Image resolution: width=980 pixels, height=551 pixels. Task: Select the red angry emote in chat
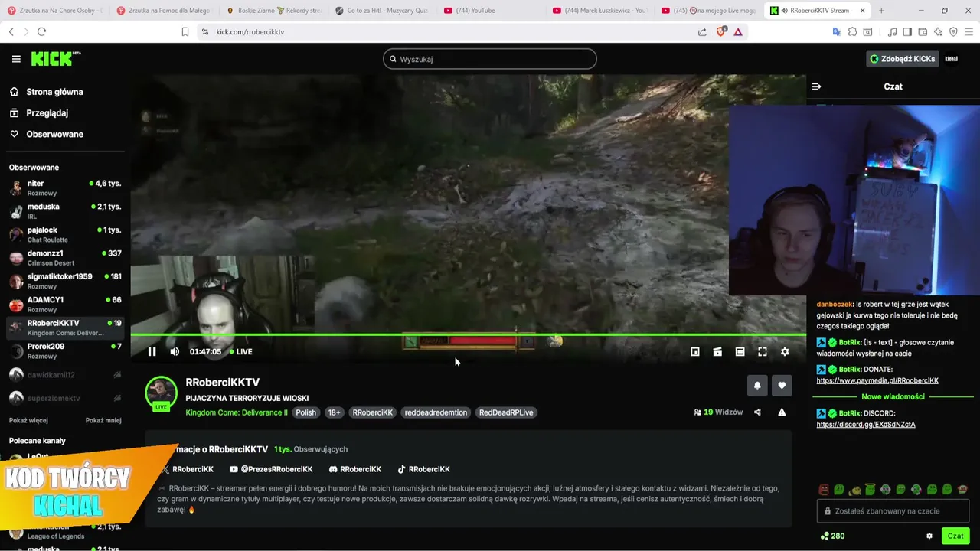pyautogui.click(x=824, y=490)
